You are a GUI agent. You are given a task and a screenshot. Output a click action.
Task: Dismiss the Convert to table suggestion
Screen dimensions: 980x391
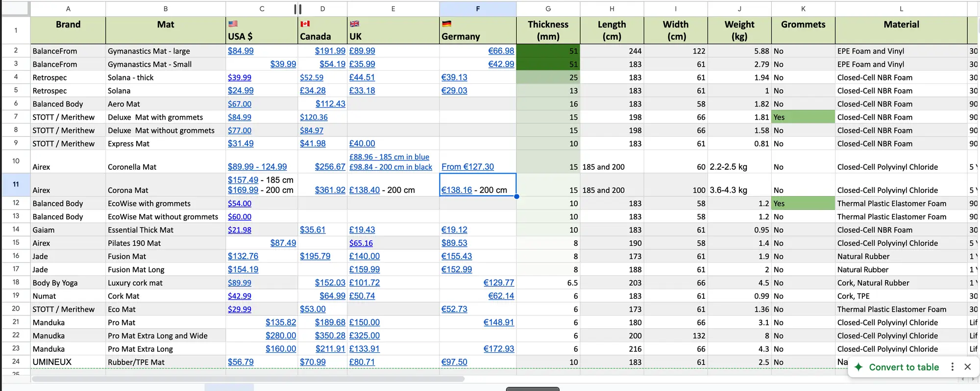967,367
